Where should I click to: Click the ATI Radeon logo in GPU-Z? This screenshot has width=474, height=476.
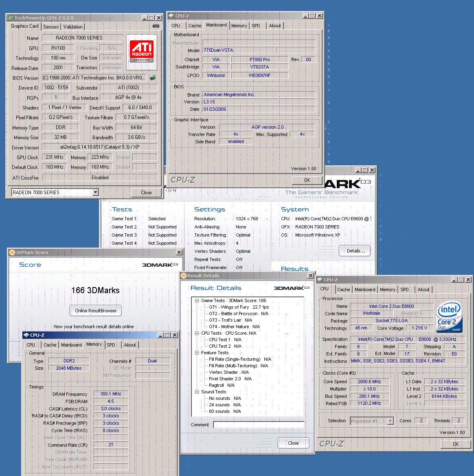click(141, 52)
